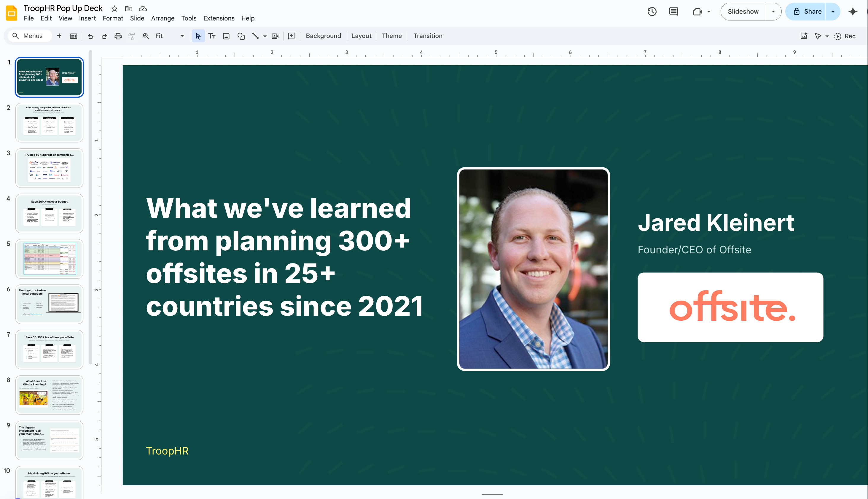Click the filmstrip vertical scrollbar
Screen dimensions: 868x499
[90, 207]
